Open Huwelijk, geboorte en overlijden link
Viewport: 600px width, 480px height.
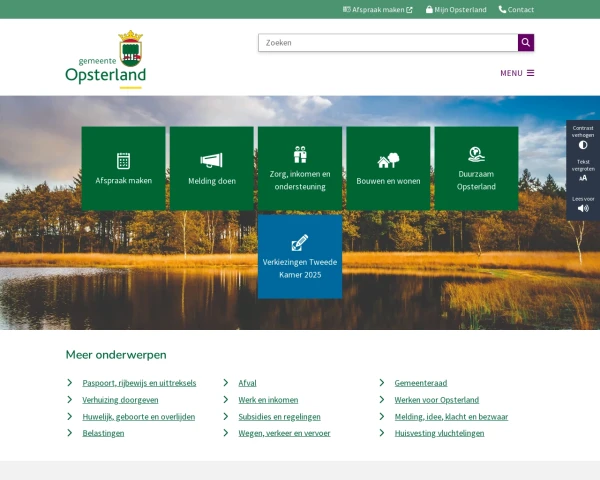[x=139, y=416]
